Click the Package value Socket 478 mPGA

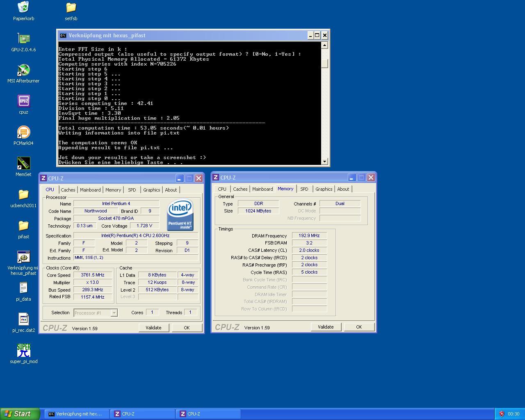click(116, 219)
